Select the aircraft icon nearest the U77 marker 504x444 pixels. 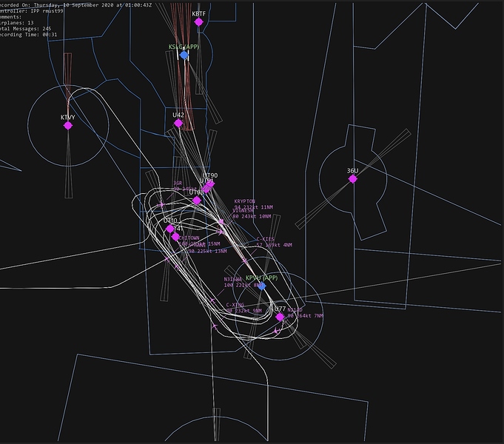pos(277,331)
